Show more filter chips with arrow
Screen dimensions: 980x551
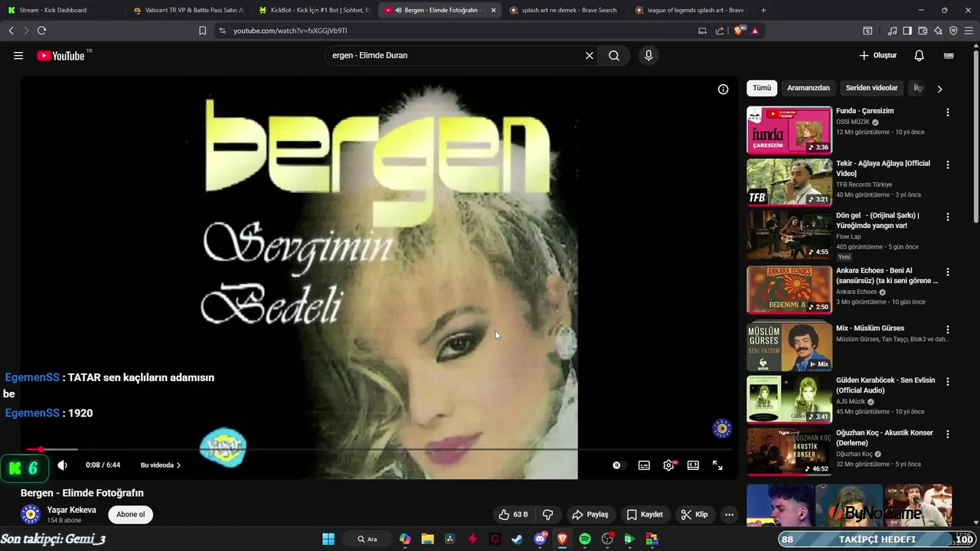point(939,89)
